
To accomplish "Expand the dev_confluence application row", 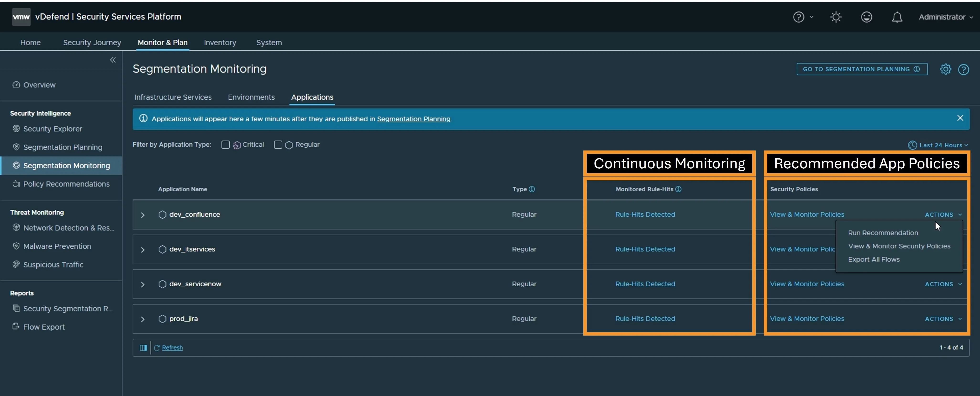I will (143, 215).
